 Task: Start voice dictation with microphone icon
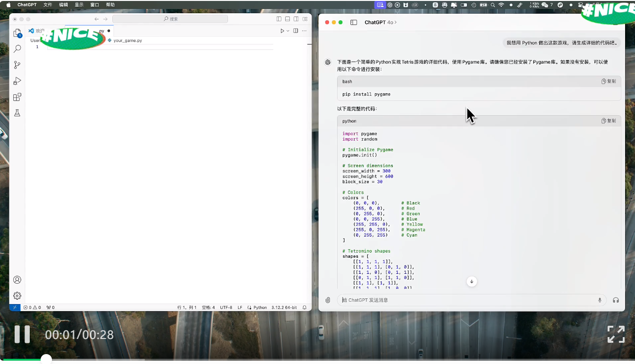(x=600, y=300)
